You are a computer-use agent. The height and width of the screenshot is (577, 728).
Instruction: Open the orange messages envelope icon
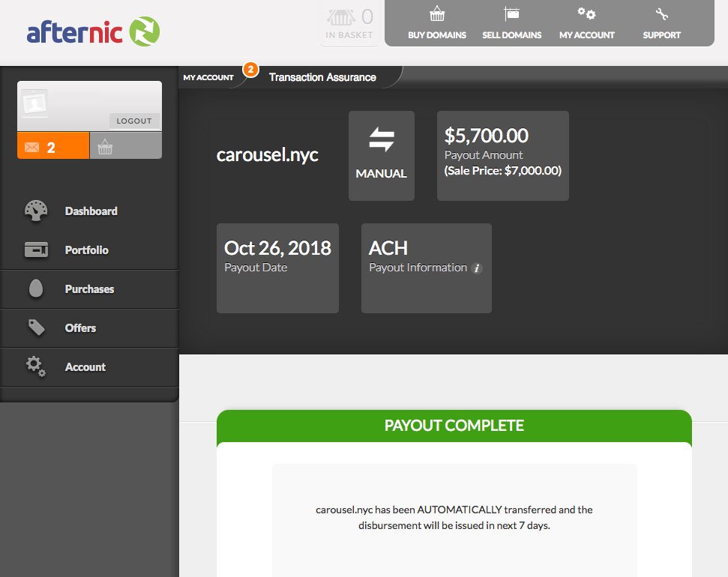pyautogui.click(x=31, y=148)
